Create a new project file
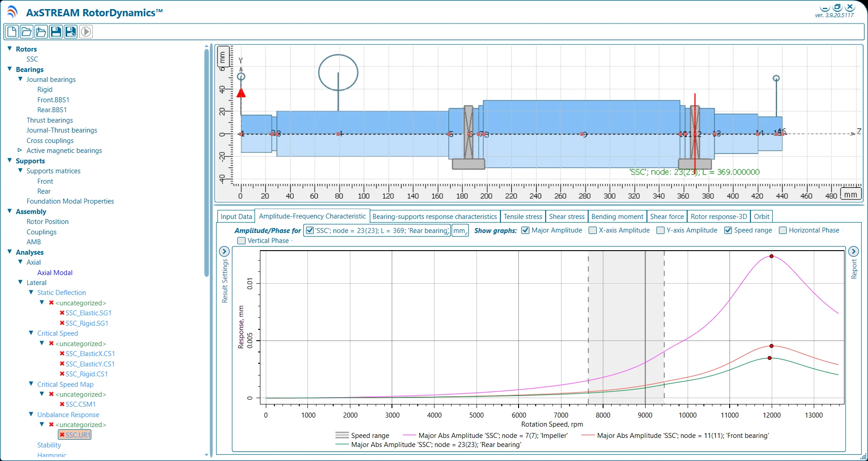 [11, 31]
